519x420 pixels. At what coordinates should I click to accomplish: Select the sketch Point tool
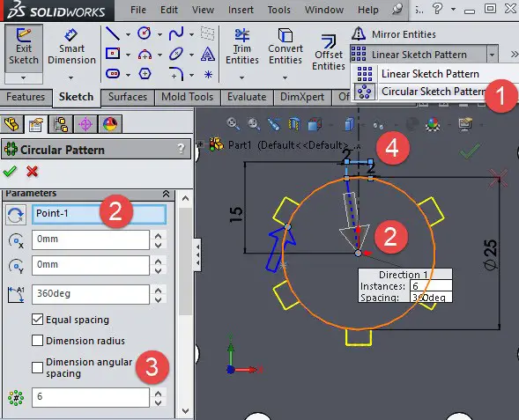pos(208,75)
